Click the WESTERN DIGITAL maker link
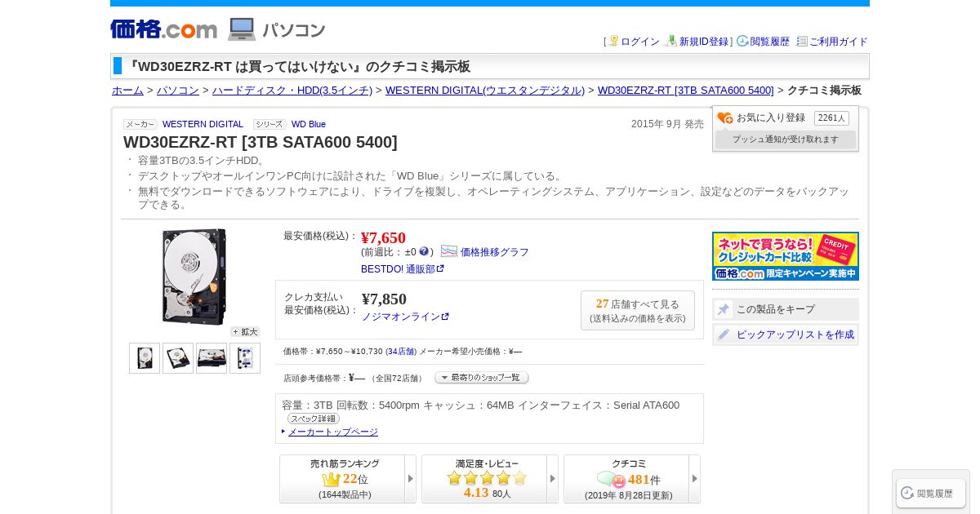 tap(203, 124)
